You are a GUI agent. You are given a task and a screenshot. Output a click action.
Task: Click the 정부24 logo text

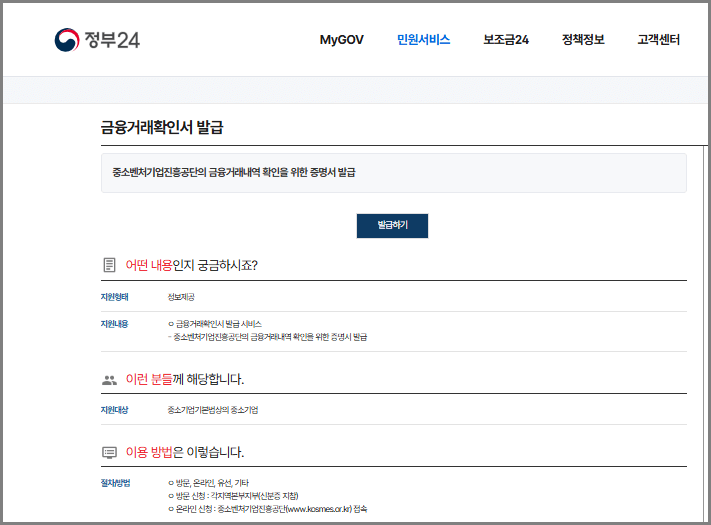pos(112,40)
